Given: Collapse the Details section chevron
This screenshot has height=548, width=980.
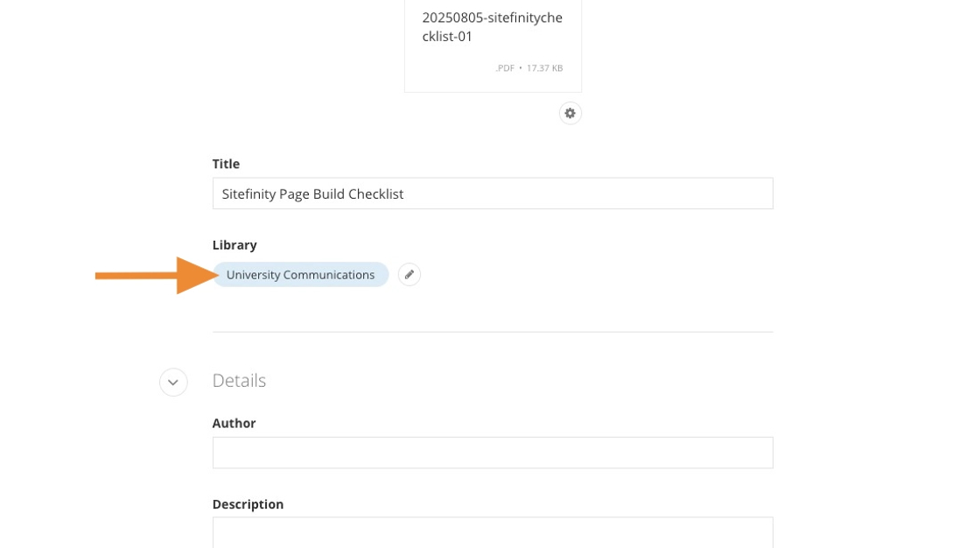Looking at the screenshot, I should 173,382.
